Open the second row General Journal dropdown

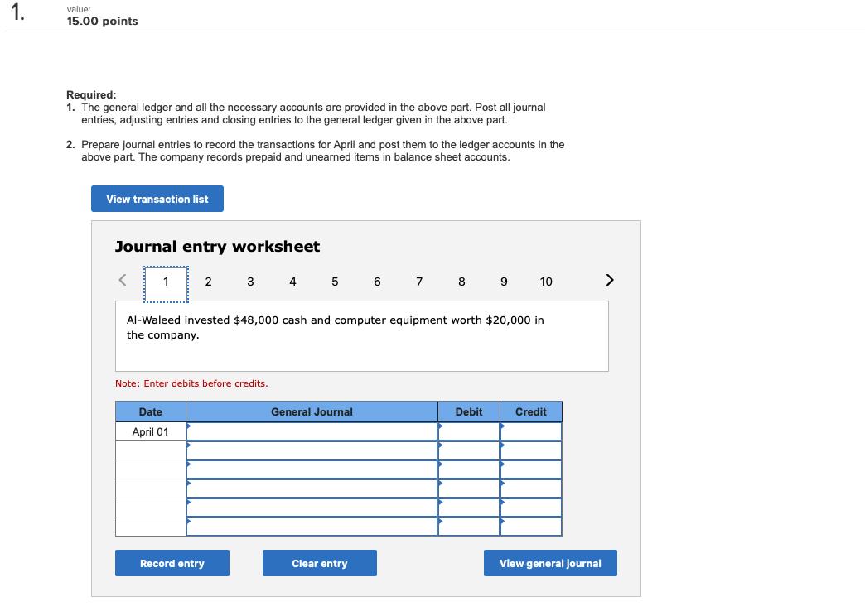pyautogui.click(x=311, y=450)
